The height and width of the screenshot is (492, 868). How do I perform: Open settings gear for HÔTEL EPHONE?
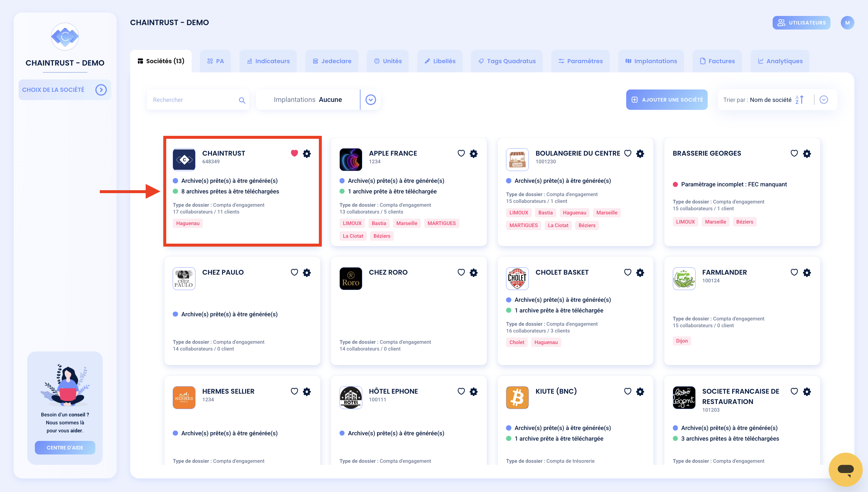click(474, 391)
